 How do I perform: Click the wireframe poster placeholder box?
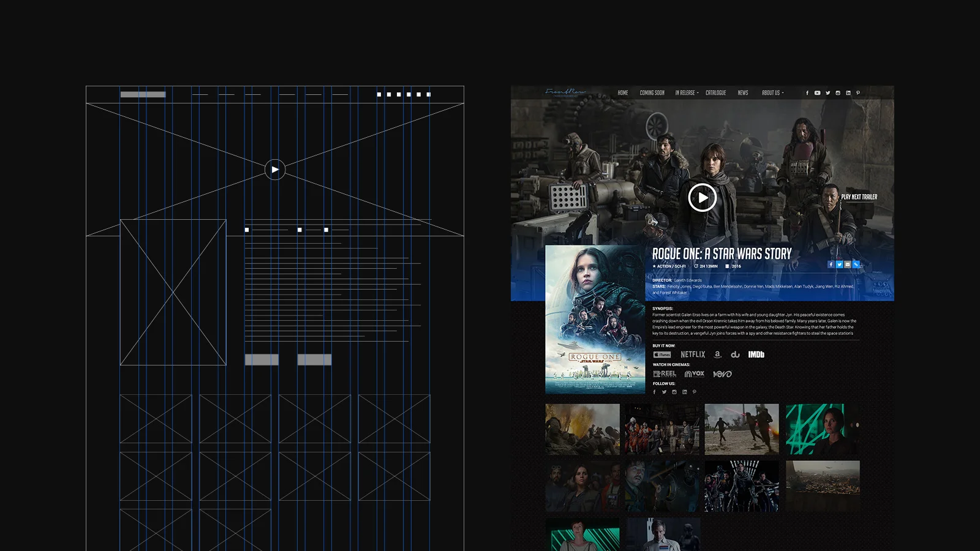point(173,292)
